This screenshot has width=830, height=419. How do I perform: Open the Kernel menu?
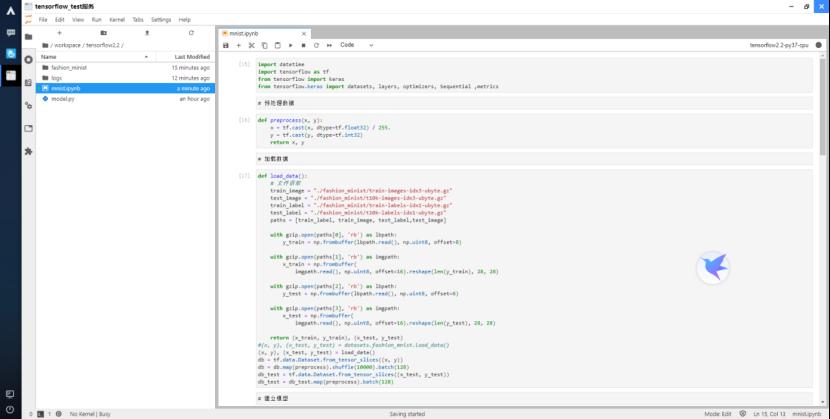coord(117,20)
